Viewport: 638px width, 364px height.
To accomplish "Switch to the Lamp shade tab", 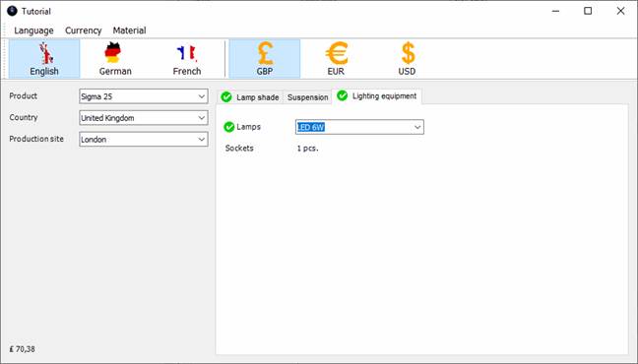I will (250, 97).
